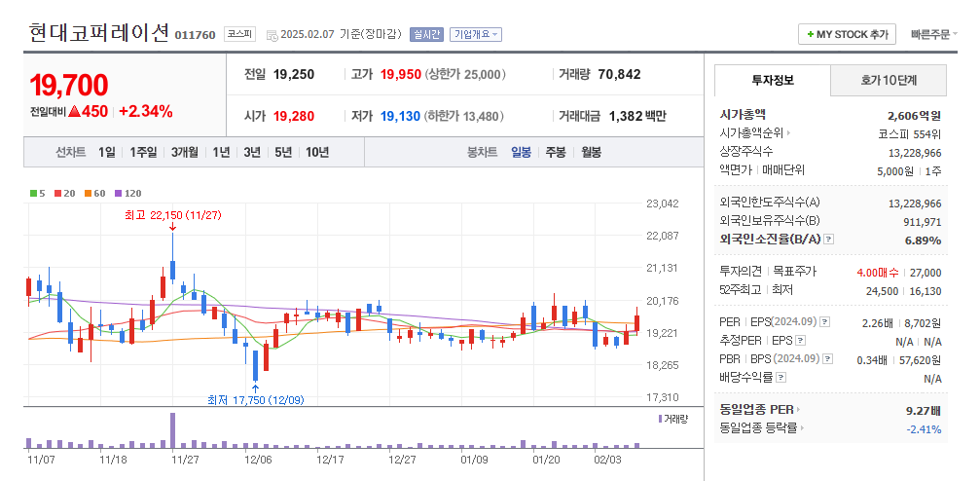Click the +2.34% change rate
This screenshot has height=481, width=980.
146,112
